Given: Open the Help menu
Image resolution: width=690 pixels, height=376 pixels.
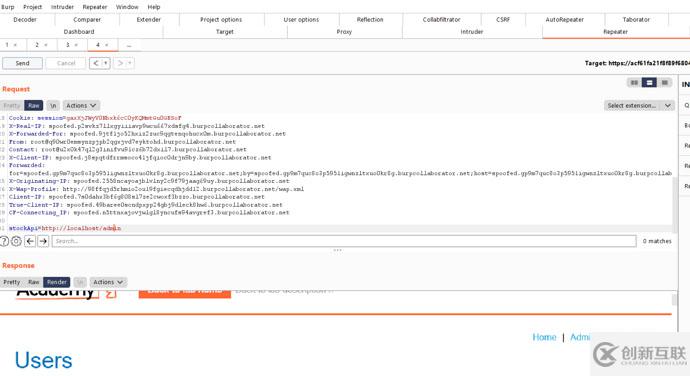Looking at the screenshot, I should 154,7.
